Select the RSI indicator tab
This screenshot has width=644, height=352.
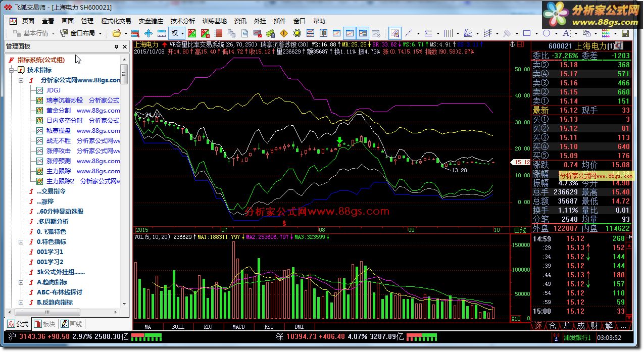click(x=269, y=327)
